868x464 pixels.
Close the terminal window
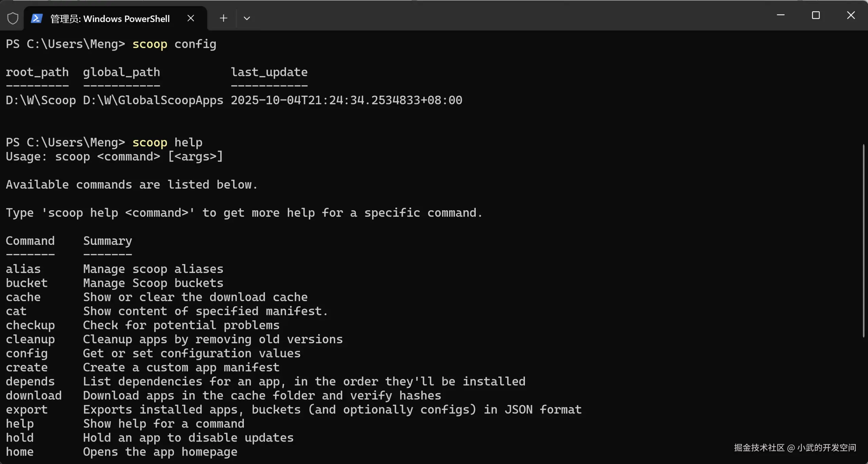point(851,15)
